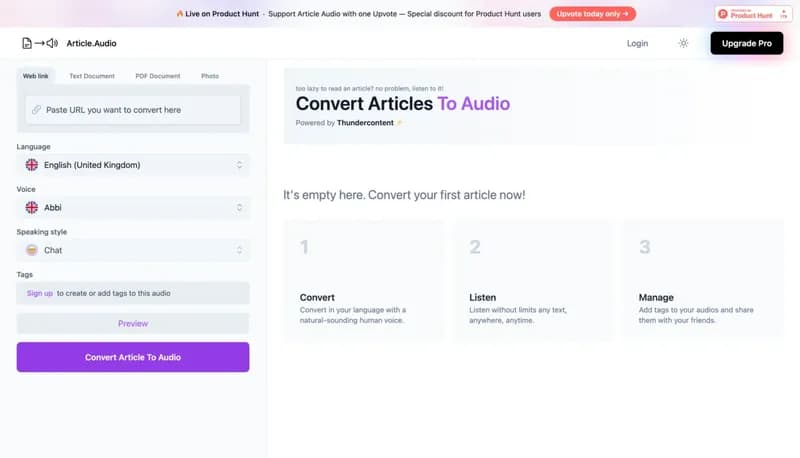Switch to the PDF Document tab
Image resolution: width=800 pixels, height=458 pixels.
[x=158, y=76]
